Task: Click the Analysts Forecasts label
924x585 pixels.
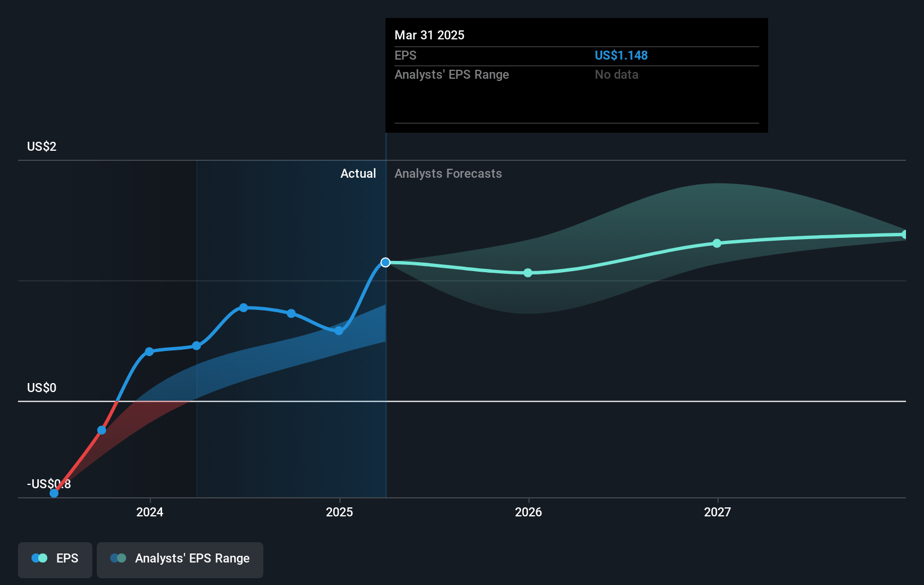Action: [448, 173]
